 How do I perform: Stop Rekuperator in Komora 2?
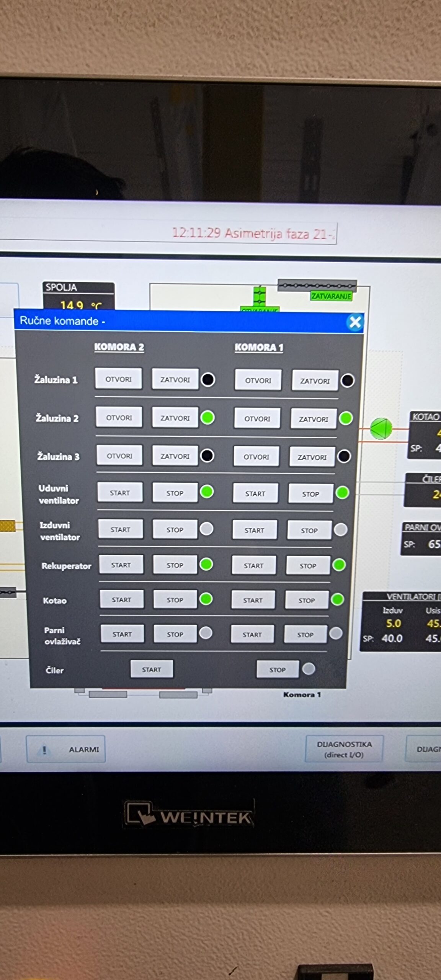[175, 565]
